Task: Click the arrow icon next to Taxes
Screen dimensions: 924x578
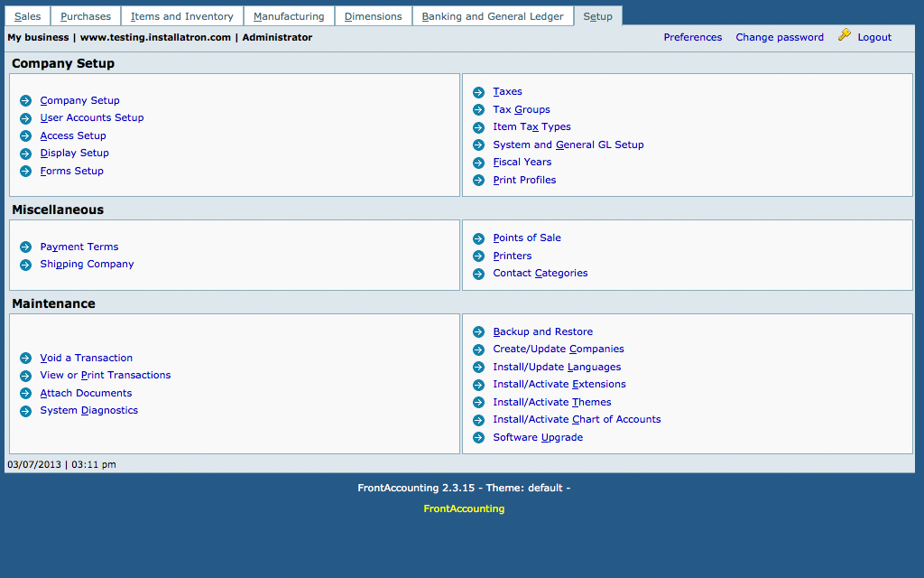Action: coord(478,92)
